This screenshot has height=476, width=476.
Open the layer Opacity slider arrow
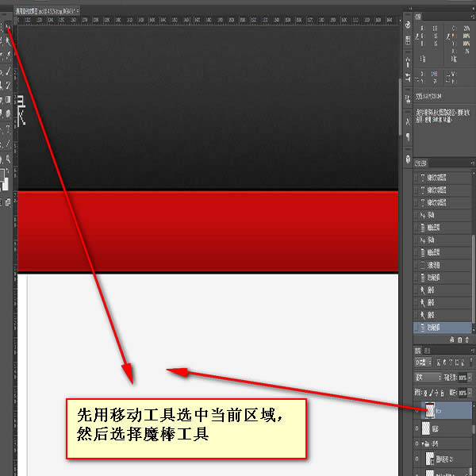click(x=470, y=378)
